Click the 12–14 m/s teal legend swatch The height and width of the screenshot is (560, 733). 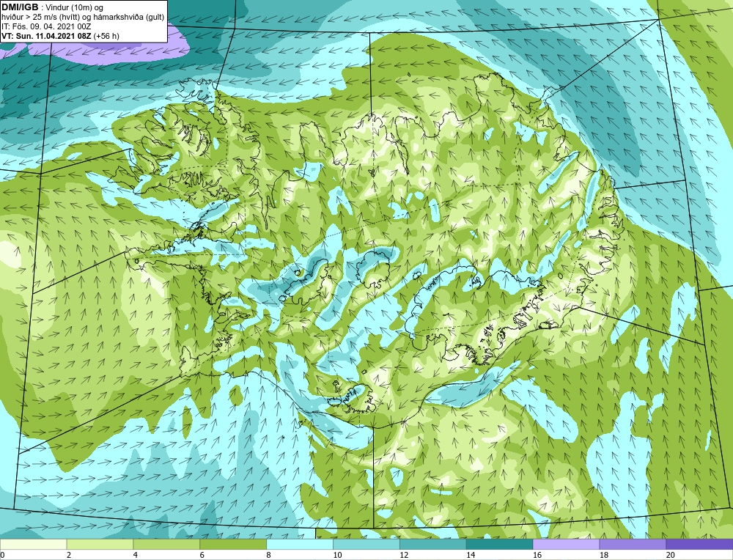tap(433, 544)
